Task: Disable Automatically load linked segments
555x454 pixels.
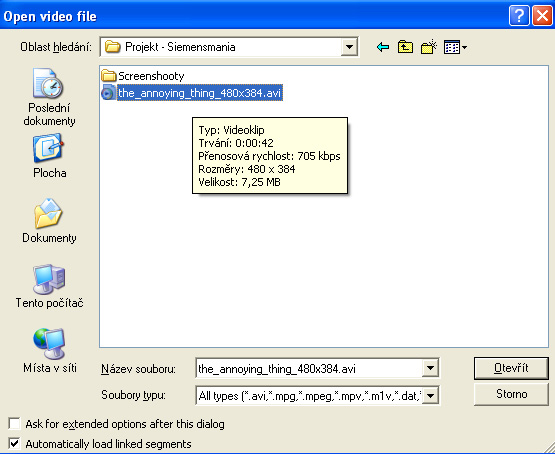Action: click(x=15, y=444)
